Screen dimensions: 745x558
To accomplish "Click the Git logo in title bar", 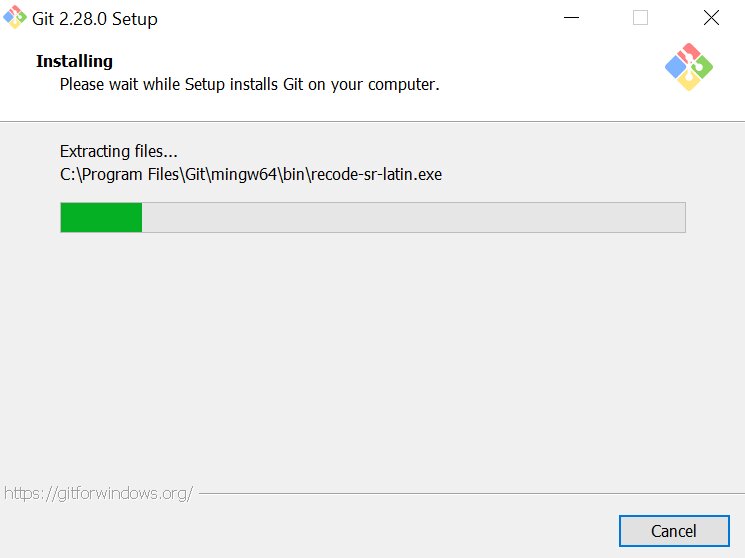I will click(15, 17).
